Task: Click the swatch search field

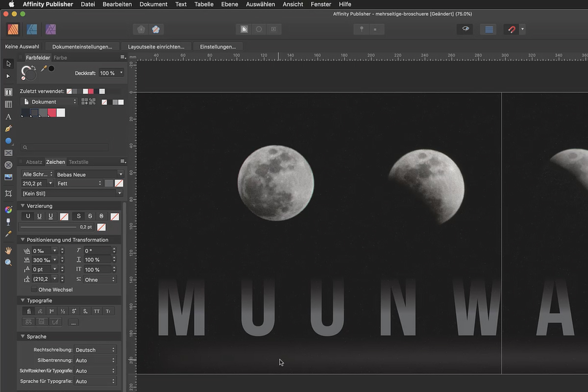Action: coord(65,147)
